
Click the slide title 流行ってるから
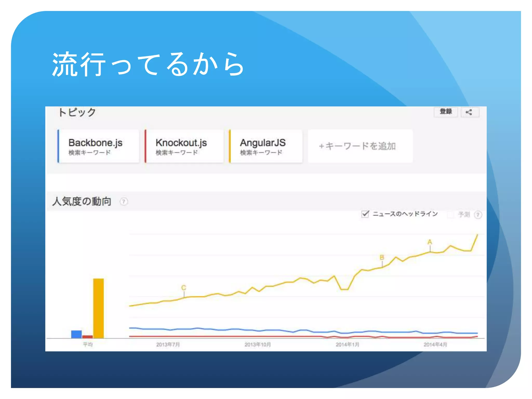(x=148, y=64)
